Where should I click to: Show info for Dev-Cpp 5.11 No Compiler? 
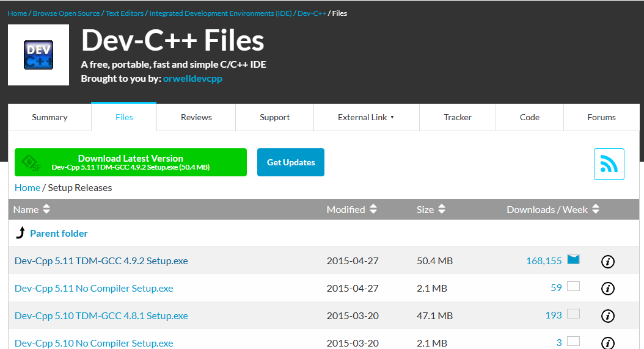607,289
